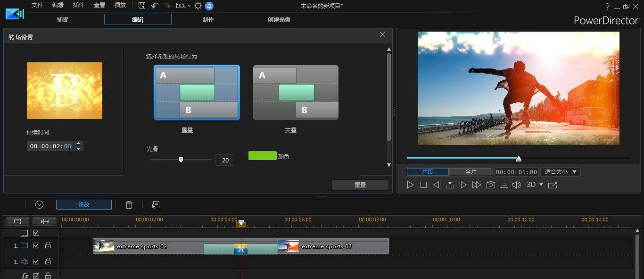Redo with the forward arrow icon
The image size is (644, 279).
tap(167, 6)
